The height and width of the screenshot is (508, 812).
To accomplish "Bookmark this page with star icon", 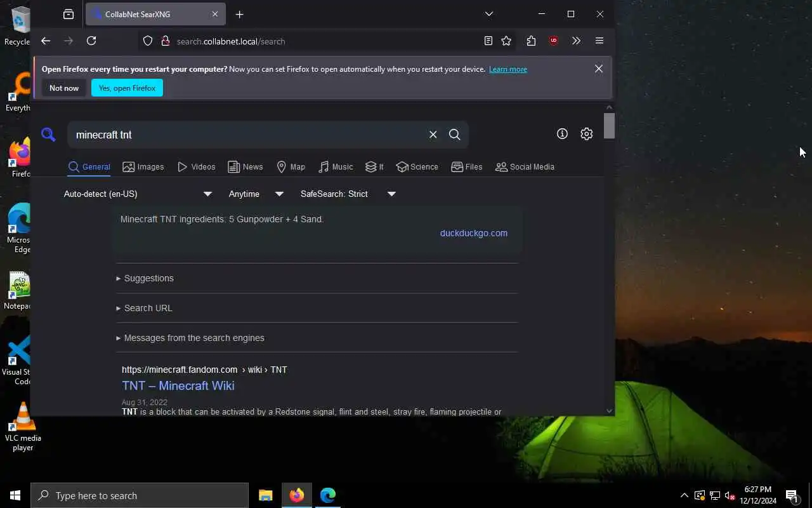I will pyautogui.click(x=506, y=41).
